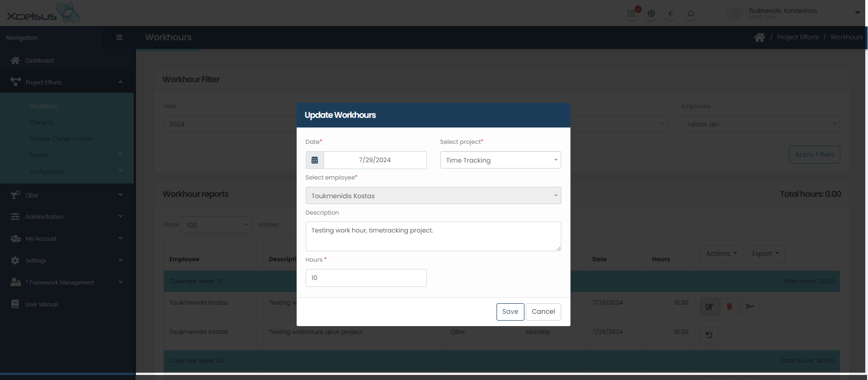
Task: Click the hamburger menu icon in Navigation
Action: point(119,37)
